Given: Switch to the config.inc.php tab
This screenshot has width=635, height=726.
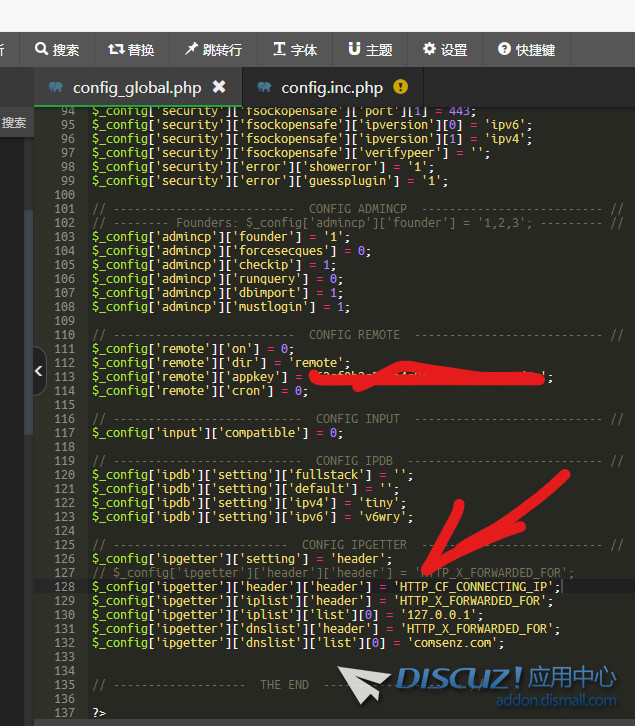Looking at the screenshot, I should pyautogui.click(x=331, y=87).
